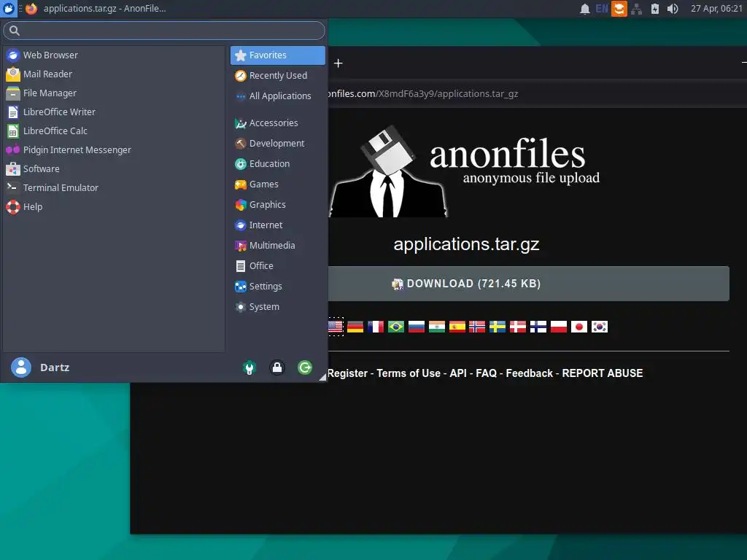This screenshot has height=560, width=747.
Task: Select the Brazilian flag
Action: pyautogui.click(x=396, y=327)
